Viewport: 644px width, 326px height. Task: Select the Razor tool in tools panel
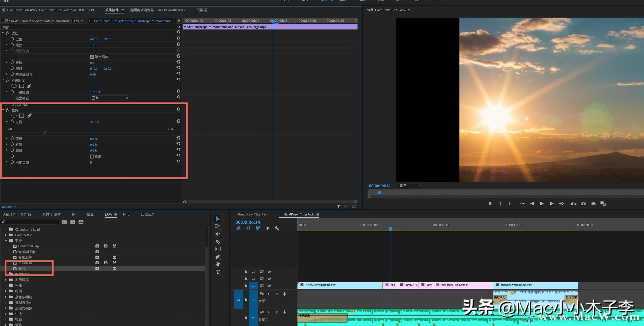point(218,242)
